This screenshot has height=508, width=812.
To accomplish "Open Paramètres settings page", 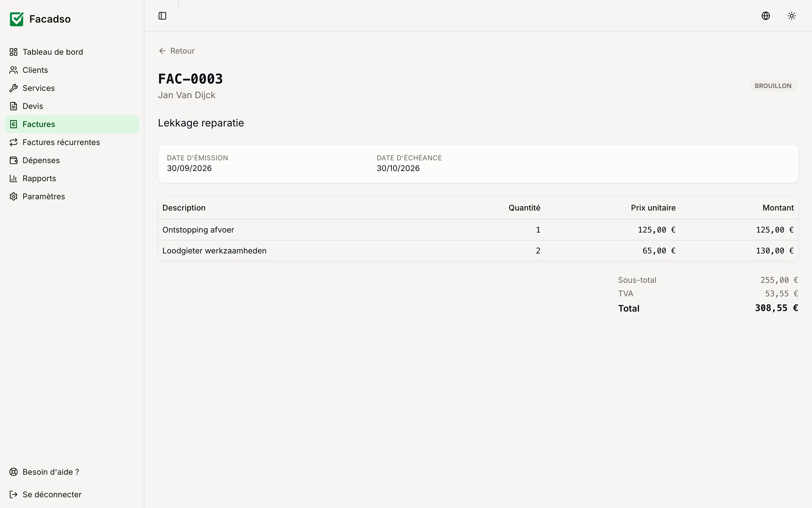I will 72,196.
